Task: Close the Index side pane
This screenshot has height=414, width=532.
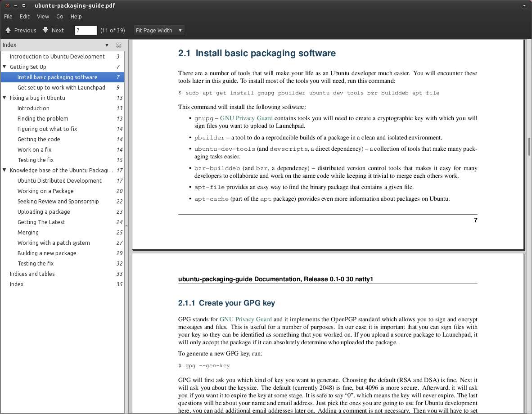Action: (x=119, y=45)
